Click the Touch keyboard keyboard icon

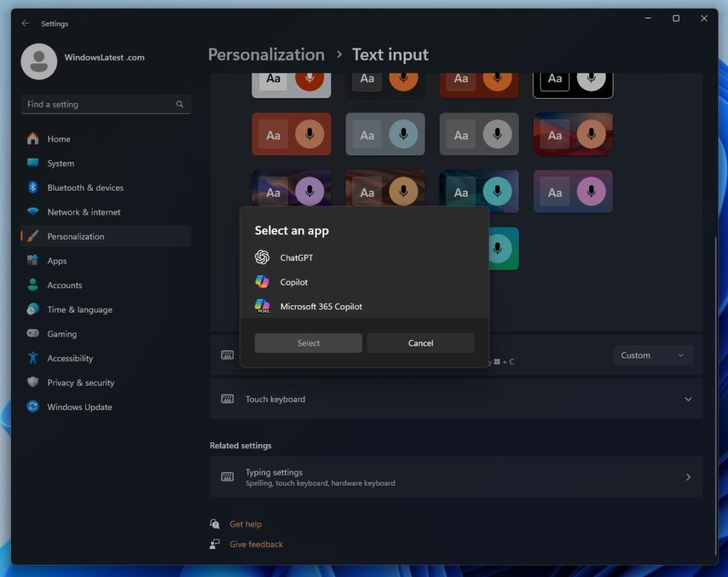(227, 399)
